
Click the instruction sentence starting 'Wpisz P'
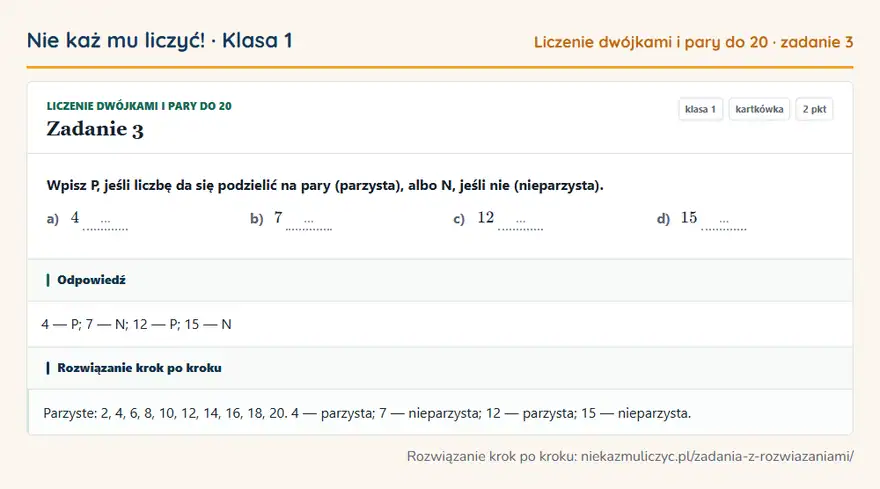[325, 185]
